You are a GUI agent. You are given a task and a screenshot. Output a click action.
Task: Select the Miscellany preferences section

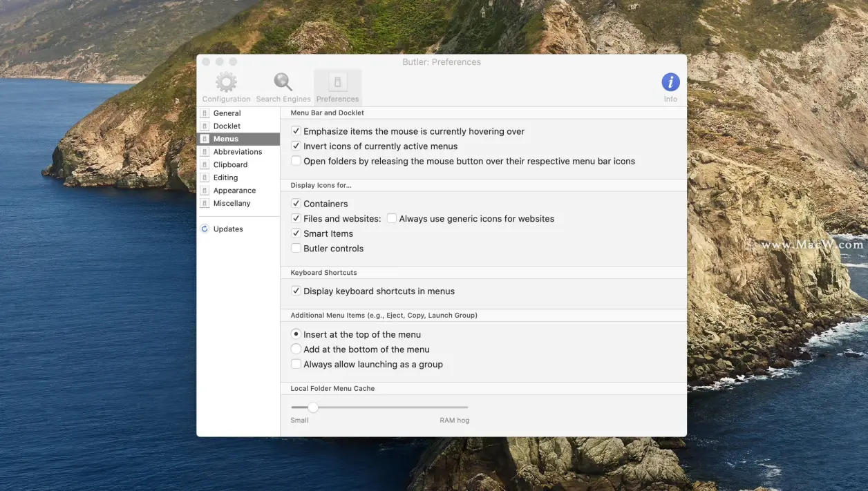[205, 203]
